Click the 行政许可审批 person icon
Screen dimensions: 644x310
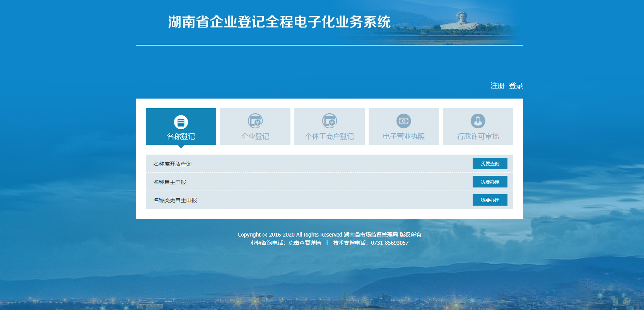(x=478, y=121)
